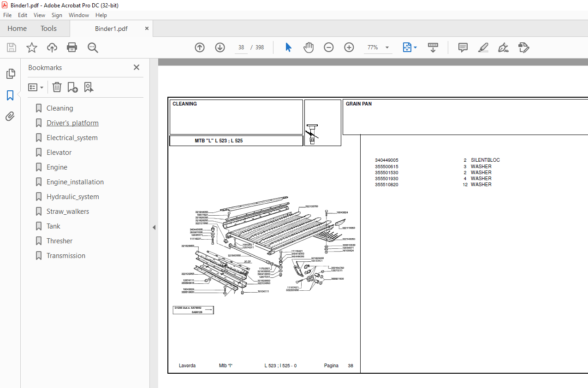Jump to the Elevator bookmark
The width and height of the screenshot is (588, 388).
point(59,153)
